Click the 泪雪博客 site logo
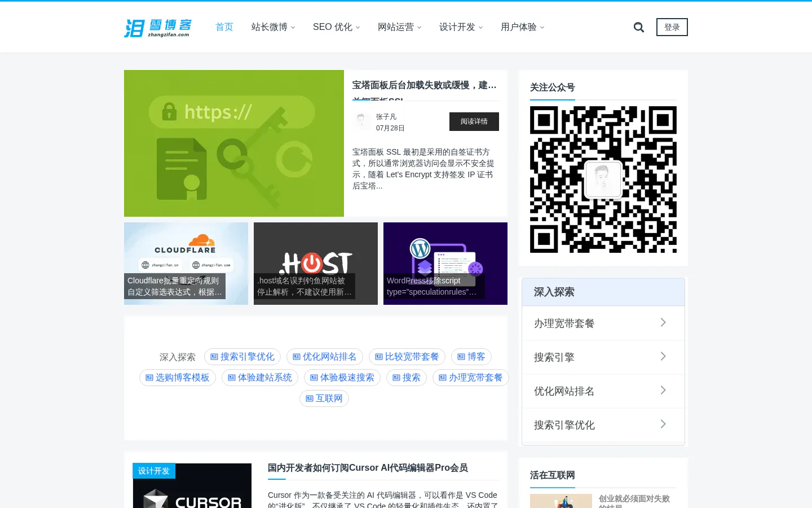 click(x=158, y=28)
